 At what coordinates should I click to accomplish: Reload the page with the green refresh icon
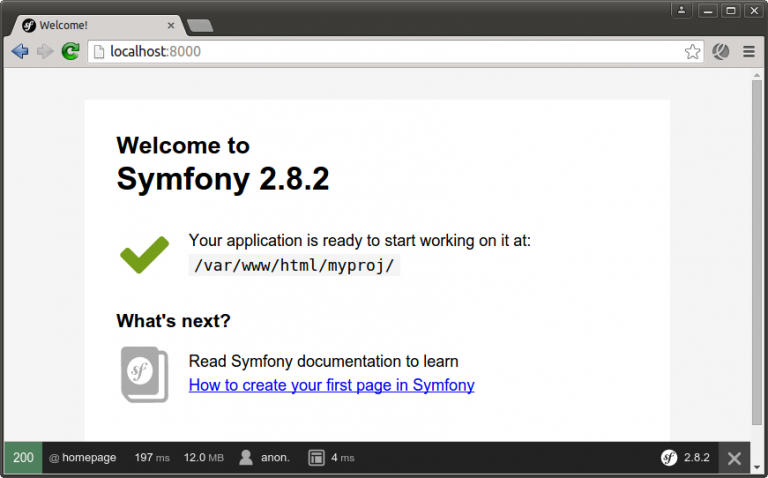tap(70, 51)
